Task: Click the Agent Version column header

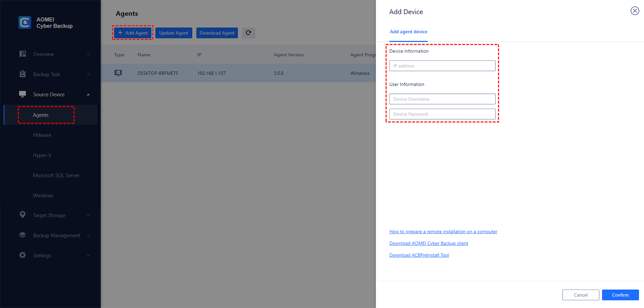Action: tap(289, 55)
